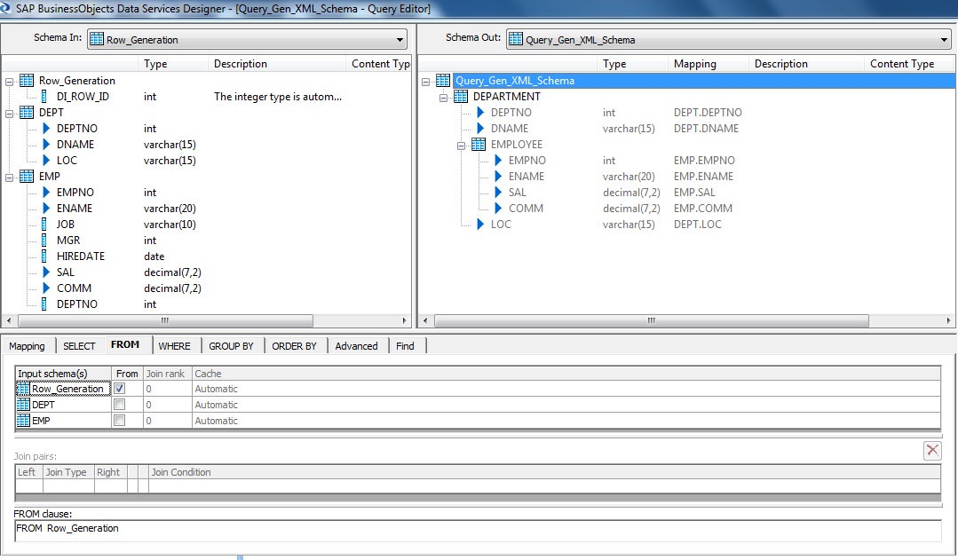
Task: Collapse the Row_Generation node in Schema In
Action: pos(9,82)
